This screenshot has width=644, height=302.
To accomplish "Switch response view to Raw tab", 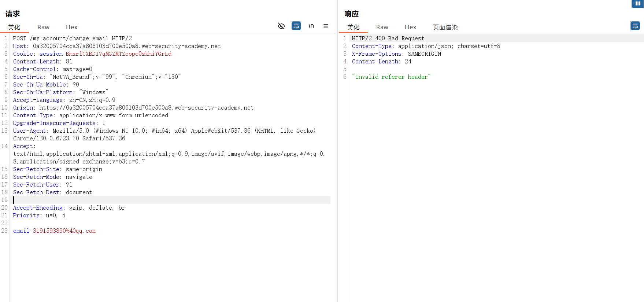I will click(x=382, y=27).
